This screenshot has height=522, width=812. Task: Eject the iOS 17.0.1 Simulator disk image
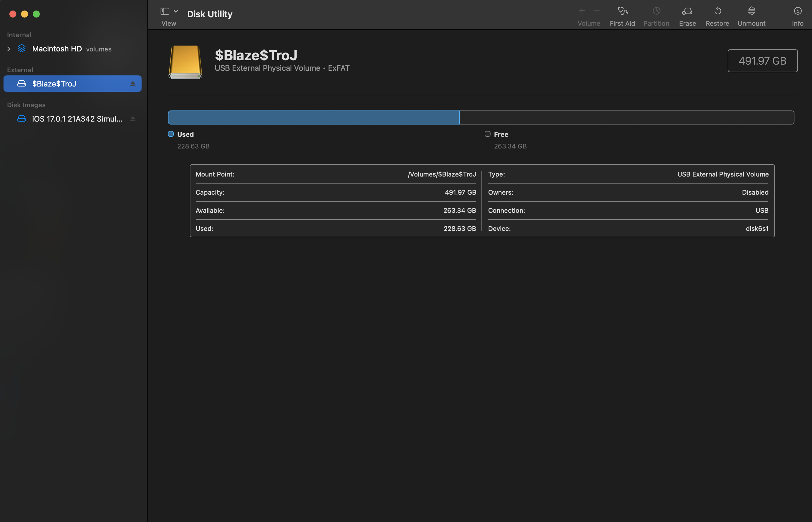133,119
